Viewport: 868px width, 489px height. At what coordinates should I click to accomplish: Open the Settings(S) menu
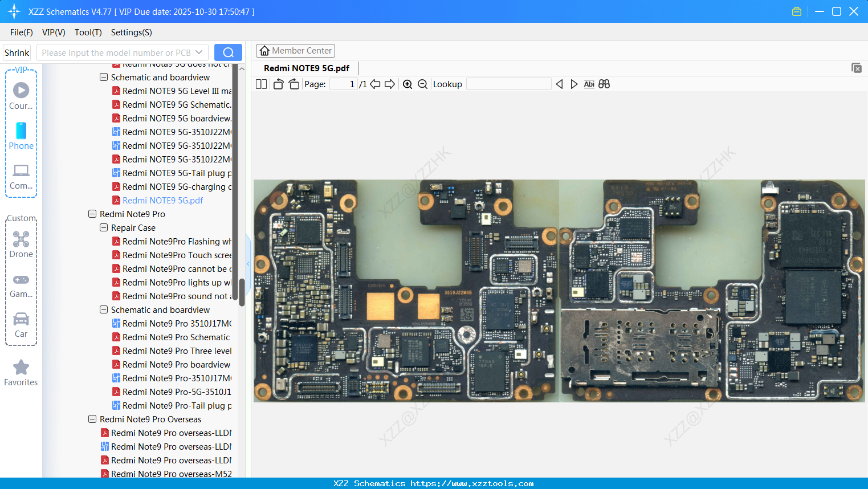131,32
